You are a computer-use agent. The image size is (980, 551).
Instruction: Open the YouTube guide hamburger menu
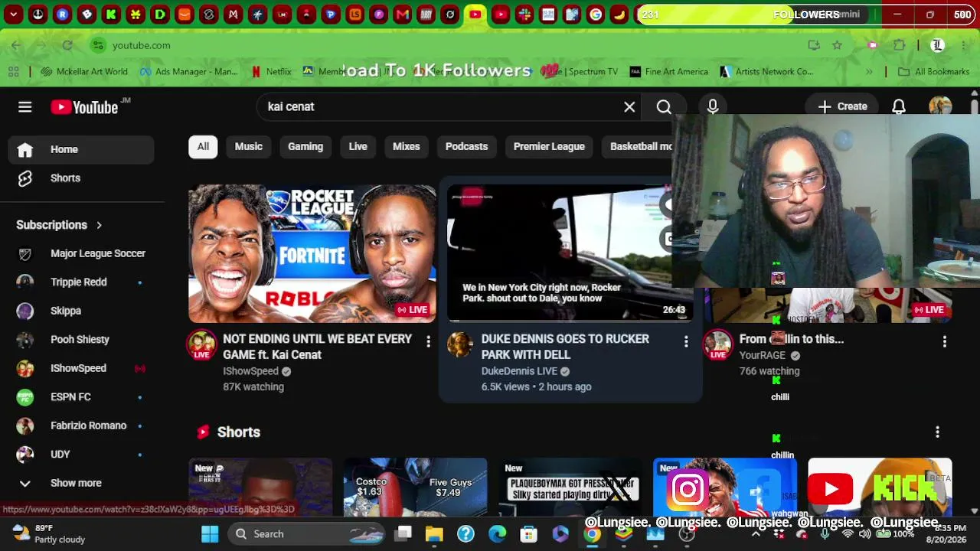(25, 107)
